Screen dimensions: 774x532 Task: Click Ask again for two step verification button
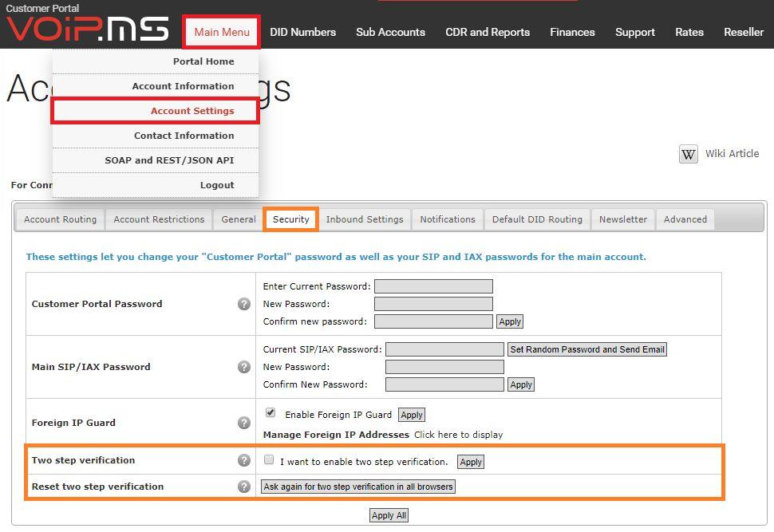pyautogui.click(x=358, y=487)
